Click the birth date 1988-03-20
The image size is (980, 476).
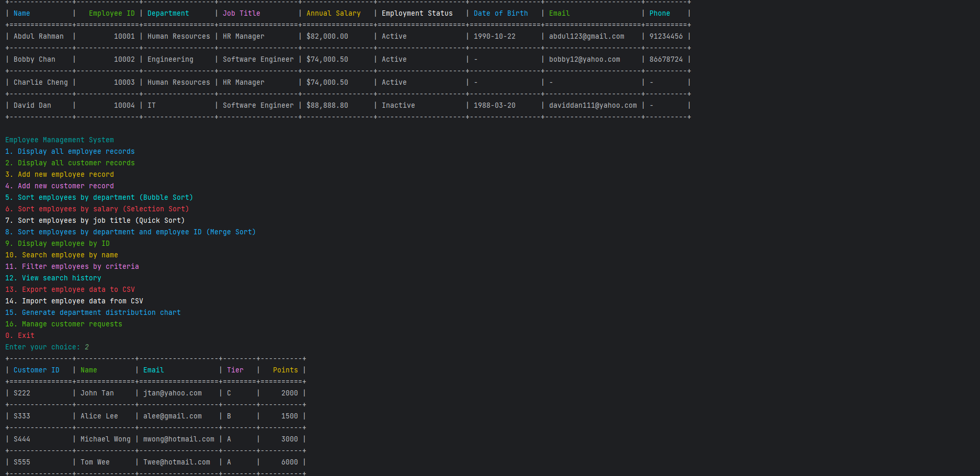[495, 105]
